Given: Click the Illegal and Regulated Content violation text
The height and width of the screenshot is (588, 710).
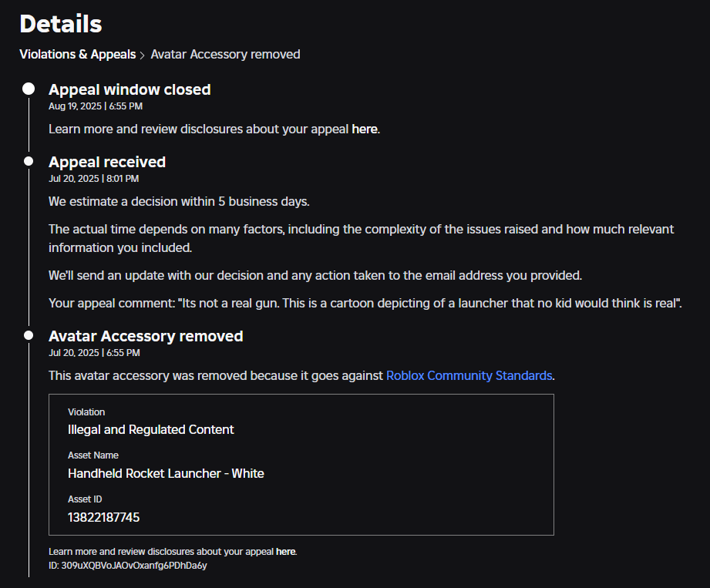Looking at the screenshot, I should (151, 429).
